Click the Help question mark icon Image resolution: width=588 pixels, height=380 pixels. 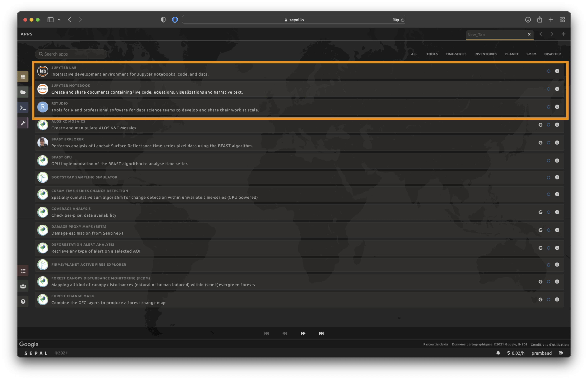coord(23,302)
